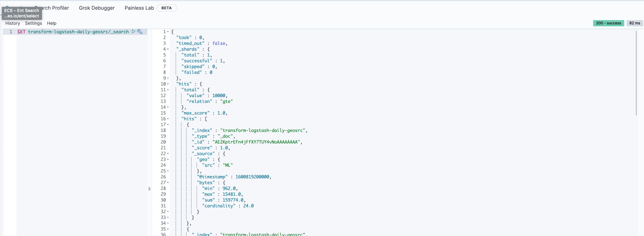Collapse the "hits" array on line 16
Image resolution: width=644 pixels, height=236 pixels.
168,119
